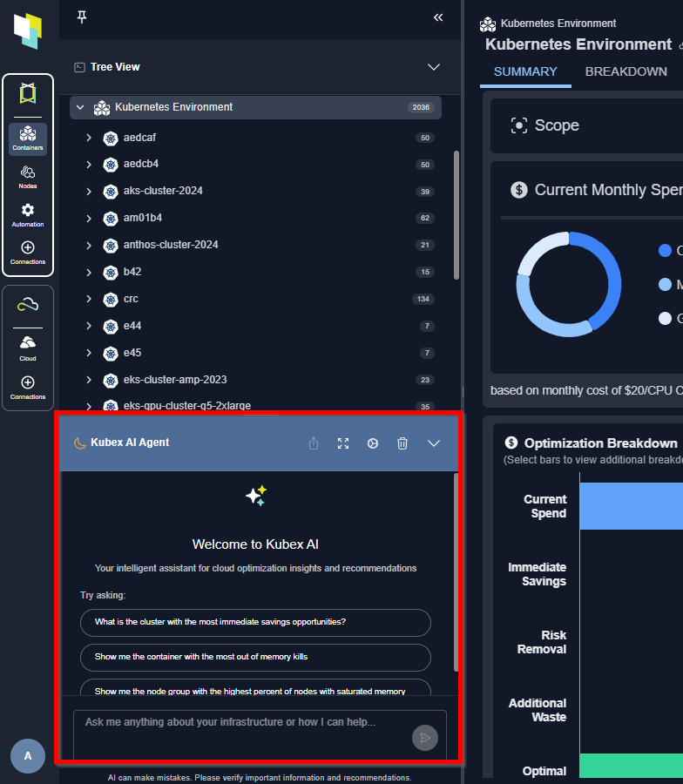The width and height of the screenshot is (683, 784).
Task: Send the AI agent message
Action: pos(425,738)
